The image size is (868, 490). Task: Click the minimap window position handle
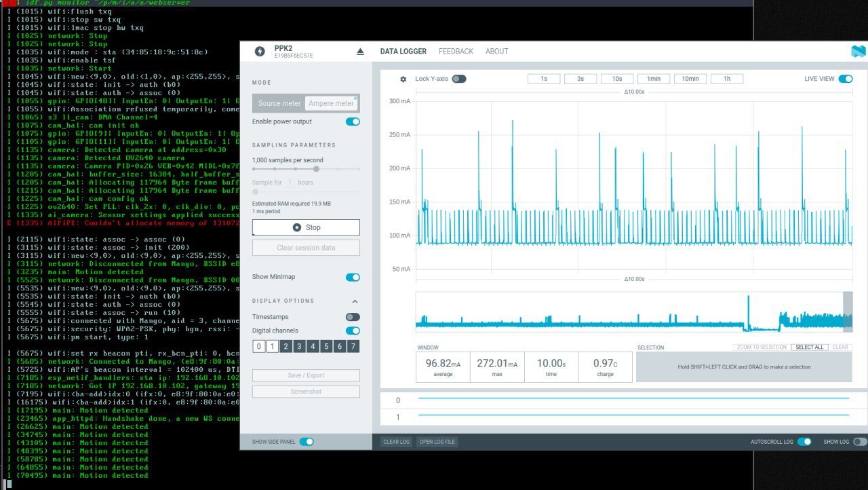click(848, 312)
